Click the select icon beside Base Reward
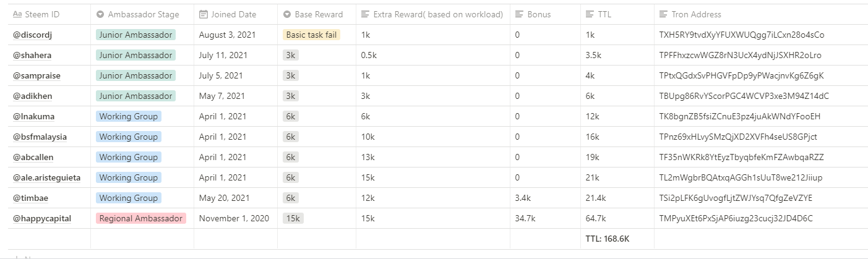868x259 pixels. pos(287,14)
